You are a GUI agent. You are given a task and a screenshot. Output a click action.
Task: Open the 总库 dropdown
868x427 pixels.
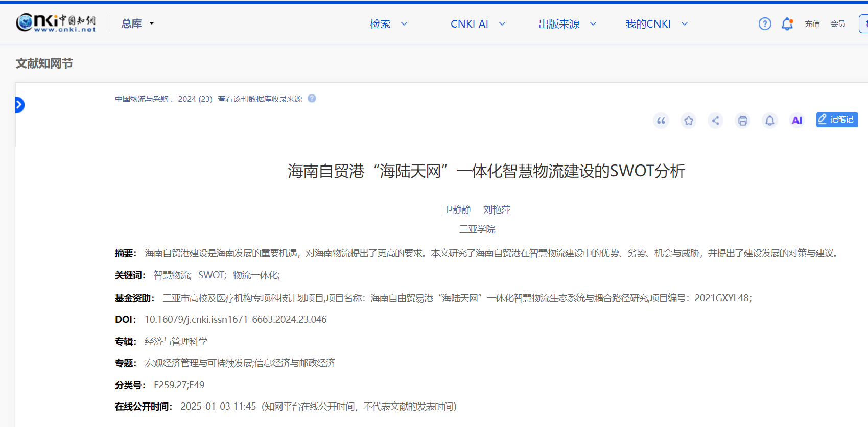point(137,24)
